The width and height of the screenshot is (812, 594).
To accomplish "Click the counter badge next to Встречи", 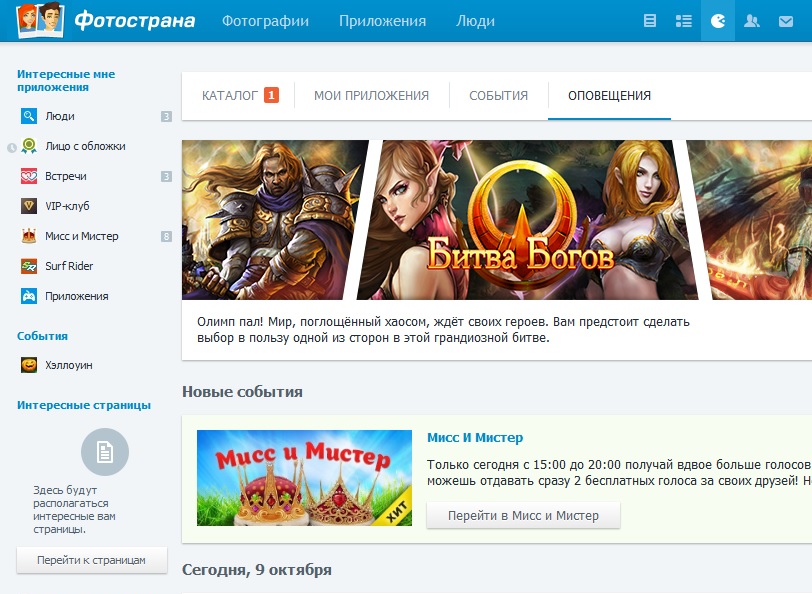I will click(x=166, y=177).
